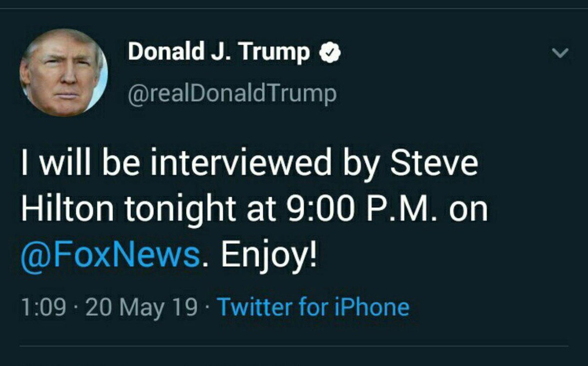The width and height of the screenshot is (588, 366).
Task: Click the word Hilton in tweet
Action: (66, 210)
